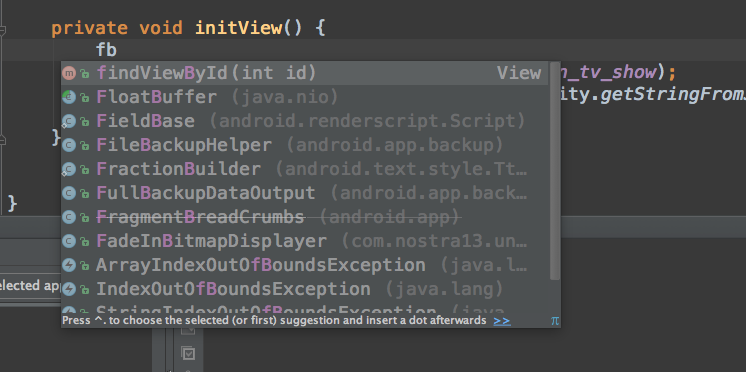Image resolution: width=746 pixels, height=372 pixels.
Task: Click public-access lock icon on findViewById row
Action: (x=85, y=74)
